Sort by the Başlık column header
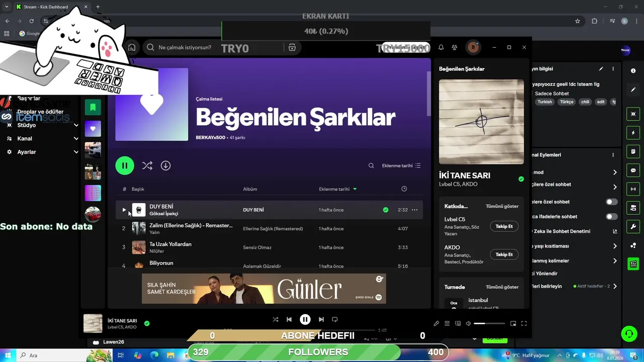644x362 pixels. tap(138, 189)
